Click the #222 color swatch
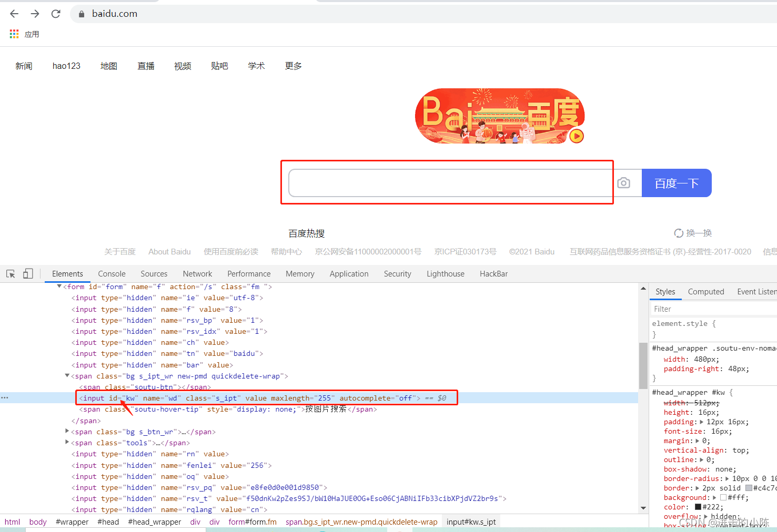 pos(698,507)
